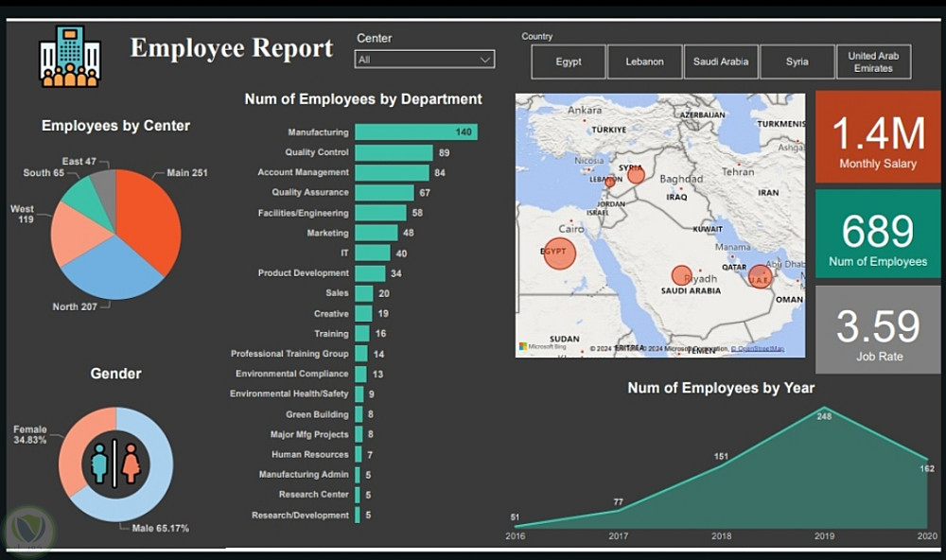Image resolution: width=946 pixels, height=560 pixels.
Task: Click the building logo icon
Action: [70, 56]
